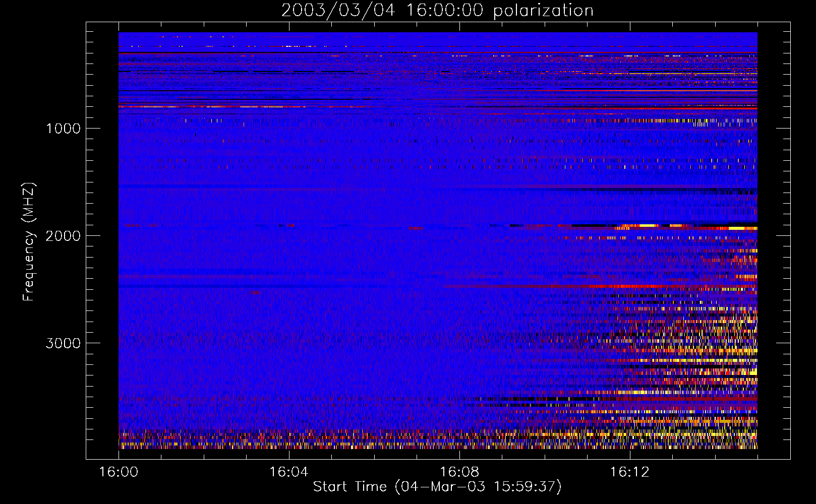Click the plot title "2003/03/04 16:00:00 polarization"
Viewport: 816px width, 504px height.
point(437,11)
